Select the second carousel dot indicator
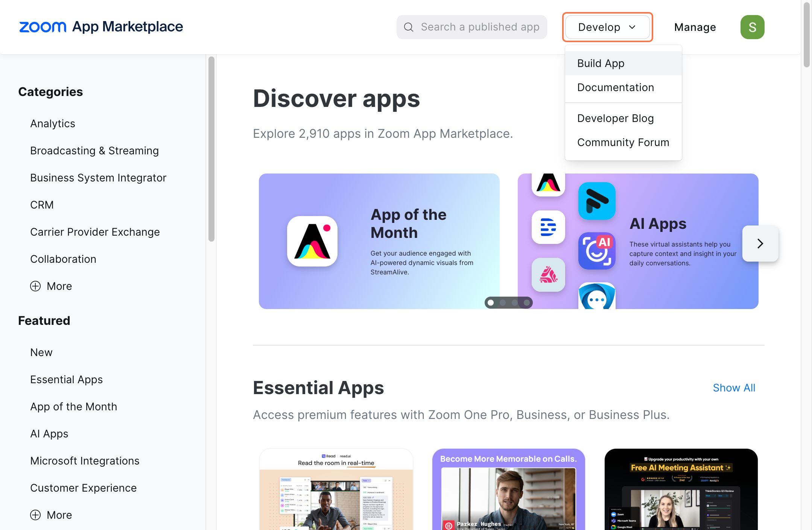Screen dimensions: 812x530 tap(503, 303)
